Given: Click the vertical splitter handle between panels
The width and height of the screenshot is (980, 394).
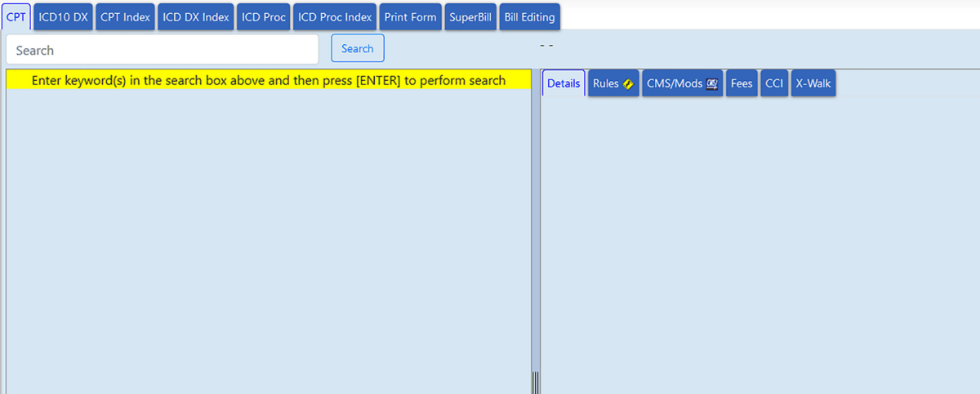Looking at the screenshot, I should coord(536,381).
